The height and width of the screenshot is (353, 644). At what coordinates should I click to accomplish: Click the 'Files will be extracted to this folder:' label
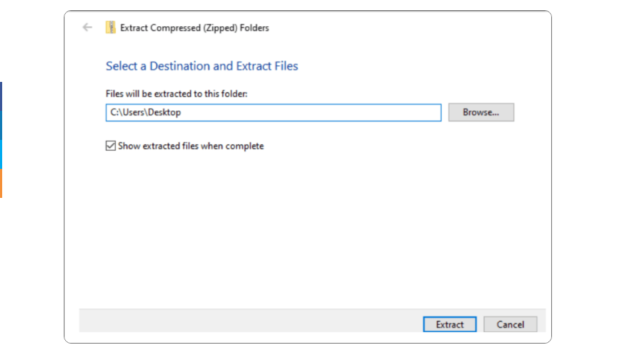[176, 94]
